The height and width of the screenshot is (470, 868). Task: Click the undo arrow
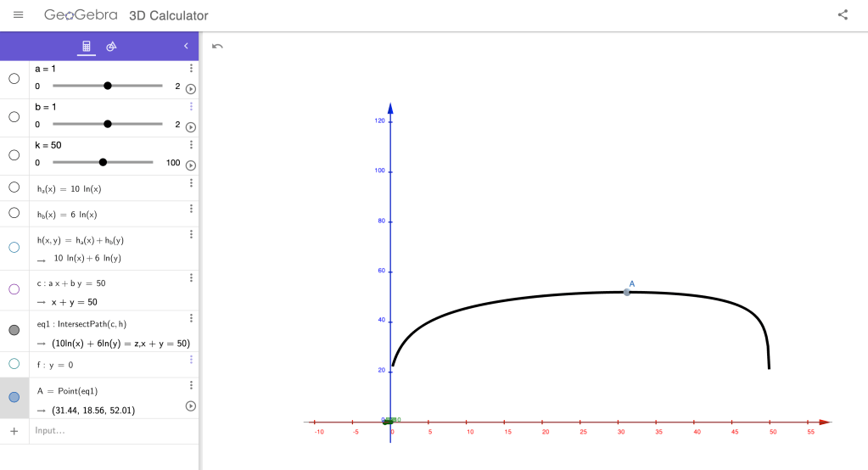click(x=217, y=46)
